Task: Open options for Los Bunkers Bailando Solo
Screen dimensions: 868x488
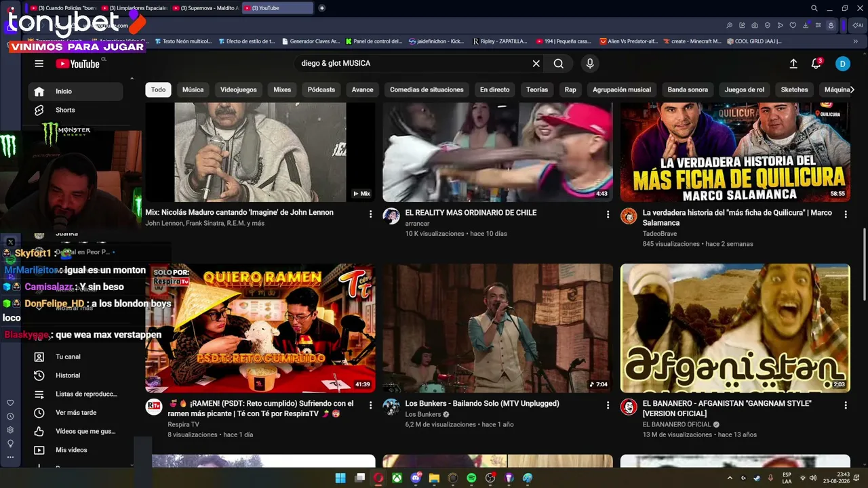Action: [x=608, y=405]
